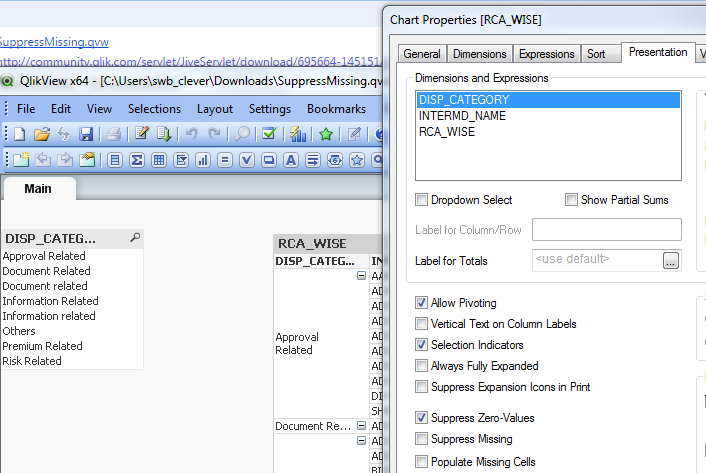Screen dimensions: 706x473
Task: Select Others in DISP_CATEG list box
Action: coord(72,331)
